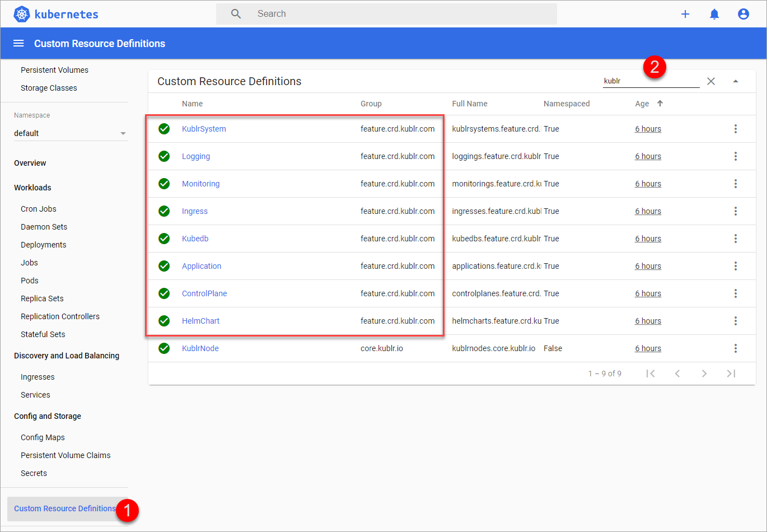This screenshot has height=532, width=767.
Task: Click the Kubernetes logo icon
Action: (x=22, y=14)
